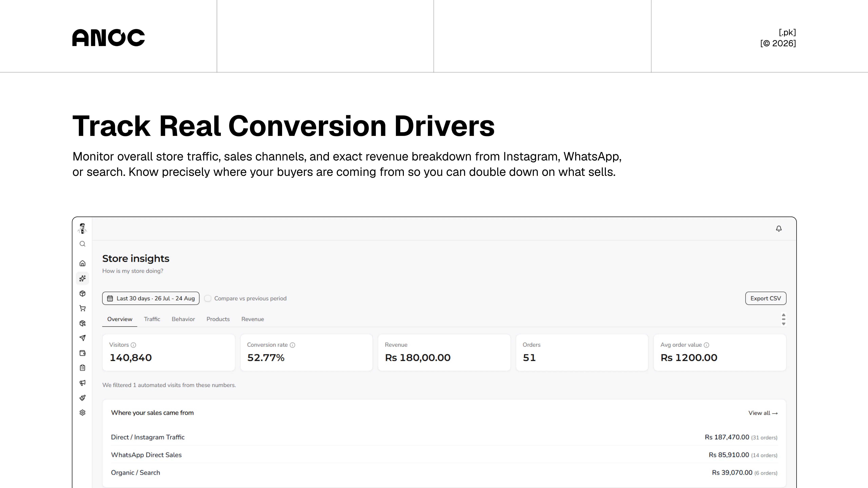The image size is (868, 488).
Task: Go to Home via house icon
Action: 83,263
